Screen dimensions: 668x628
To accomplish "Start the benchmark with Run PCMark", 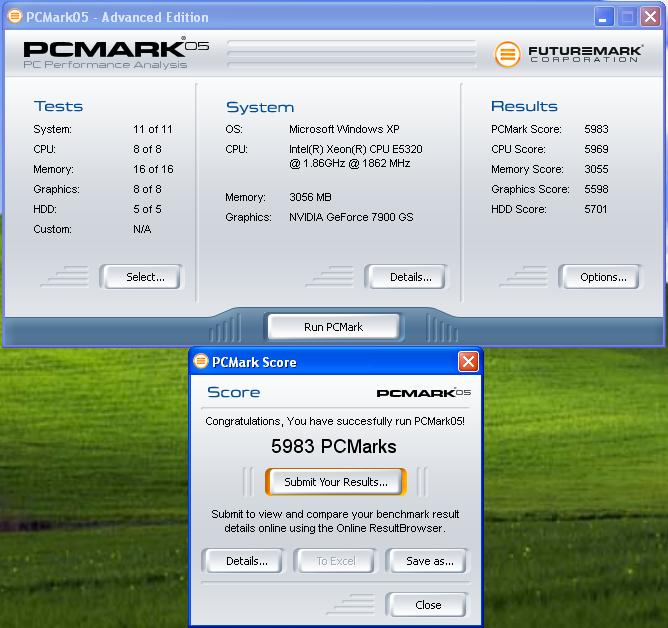I will coord(334,327).
